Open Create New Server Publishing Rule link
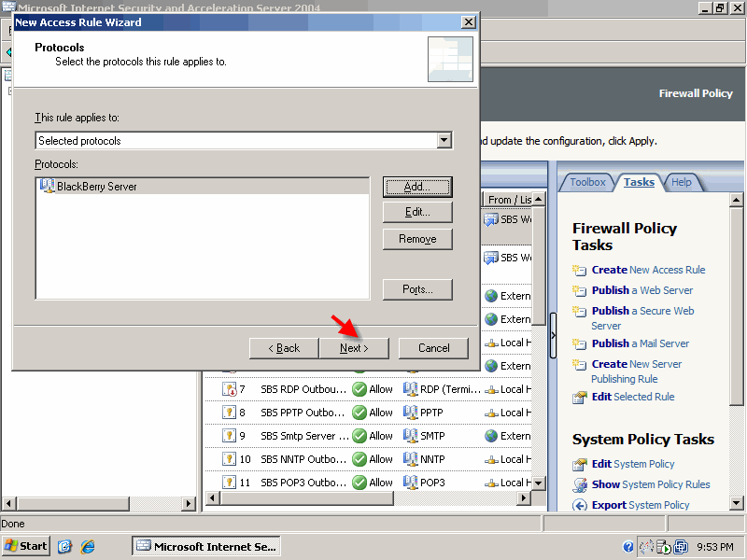747x560 pixels. tap(637, 371)
